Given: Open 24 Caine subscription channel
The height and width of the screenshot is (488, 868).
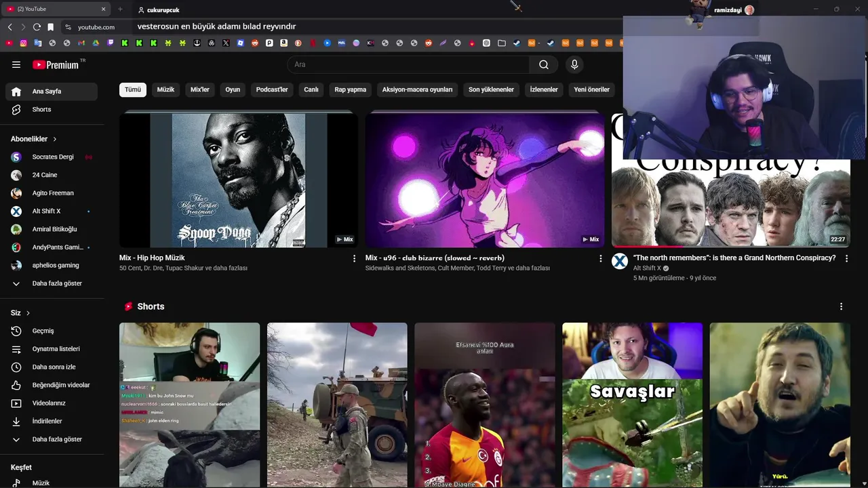Looking at the screenshot, I should coord(52,175).
